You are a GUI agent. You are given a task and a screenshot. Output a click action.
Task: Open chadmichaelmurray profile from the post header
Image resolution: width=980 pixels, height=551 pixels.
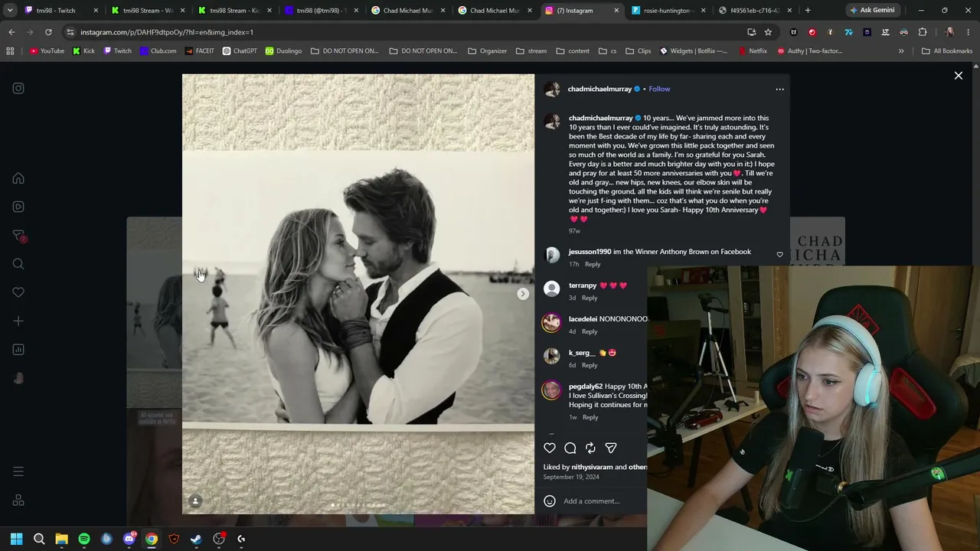[x=599, y=89]
